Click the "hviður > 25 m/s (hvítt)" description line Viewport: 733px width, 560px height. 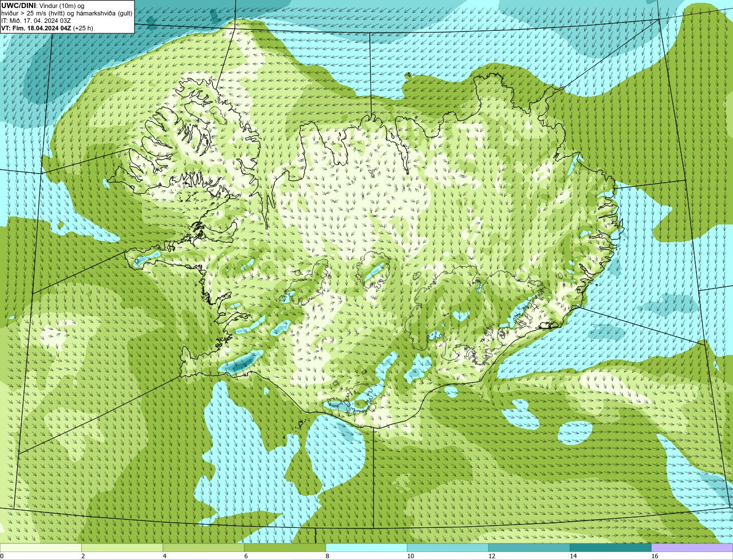click(66, 13)
